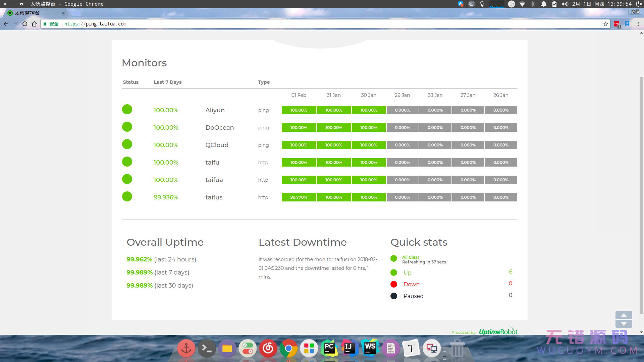Screen dimensions: 644x362
Task: Click the taifus 99.770% bar for 01 Feb
Action: 299,197
